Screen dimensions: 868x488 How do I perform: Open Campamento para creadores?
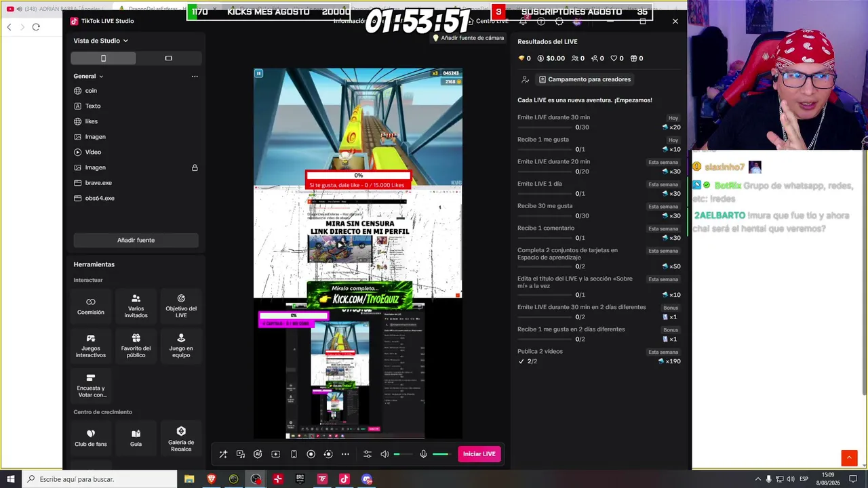(585, 79)
